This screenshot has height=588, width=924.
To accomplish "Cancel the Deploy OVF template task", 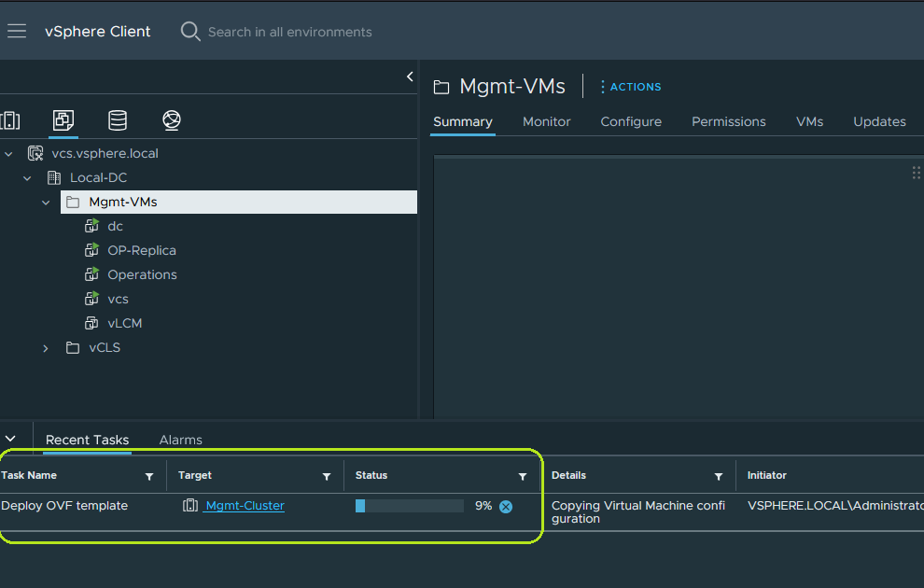I will [x=506, y=507].
